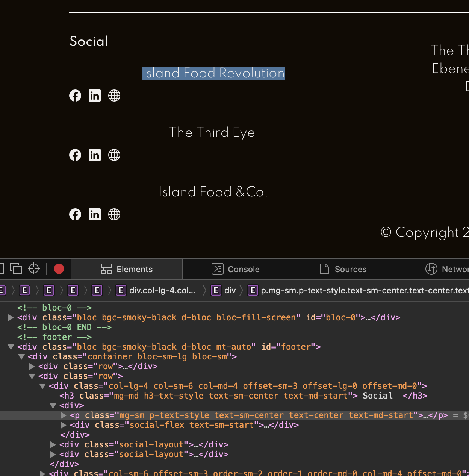This screenshot has width=469, height=476.
Task: Click the div.col-lg-4 breadcrumb item
Action: (x=155, y=290)
